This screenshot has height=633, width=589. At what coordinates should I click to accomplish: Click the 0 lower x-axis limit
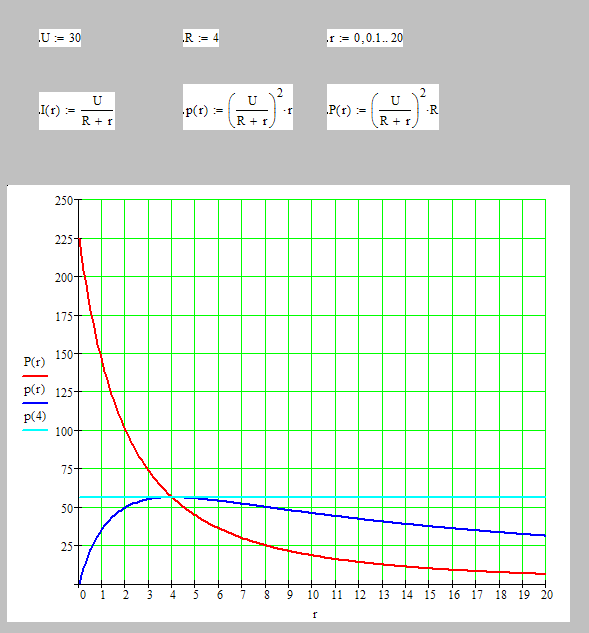click(83, 595)
